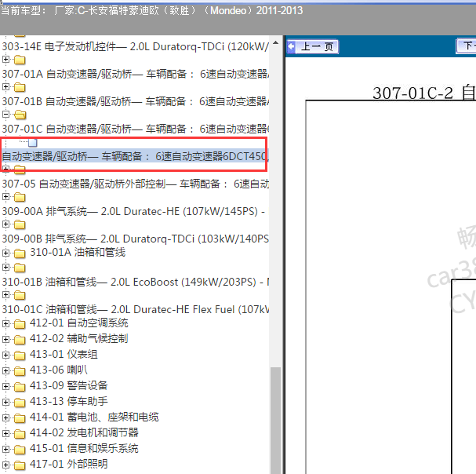Expand the 307-01A tree node
476x474 pixels.
click(5, 60)
